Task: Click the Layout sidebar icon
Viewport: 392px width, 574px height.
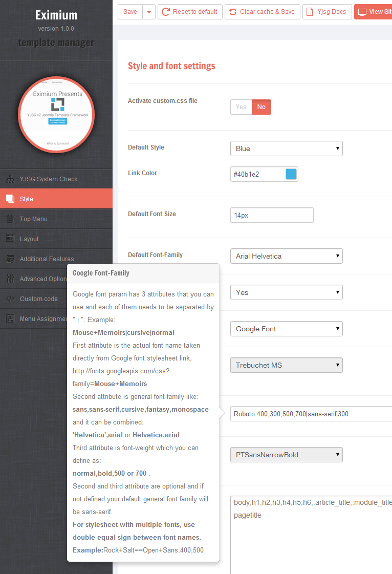Action: point(10,239)
